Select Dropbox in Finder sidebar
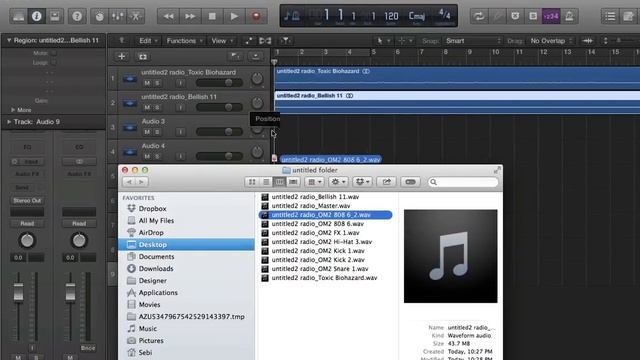Screen dimensions: 640x360 pyautogui.click(x=152, y=209)
